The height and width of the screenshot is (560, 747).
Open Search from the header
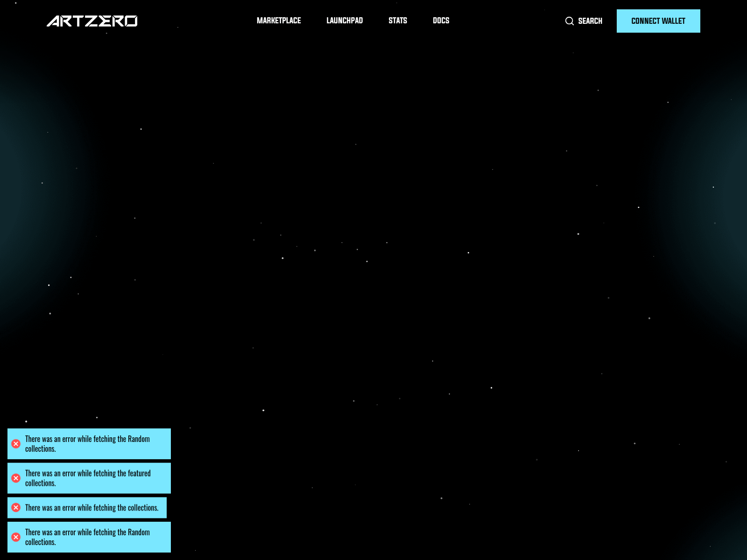point(584,21)
